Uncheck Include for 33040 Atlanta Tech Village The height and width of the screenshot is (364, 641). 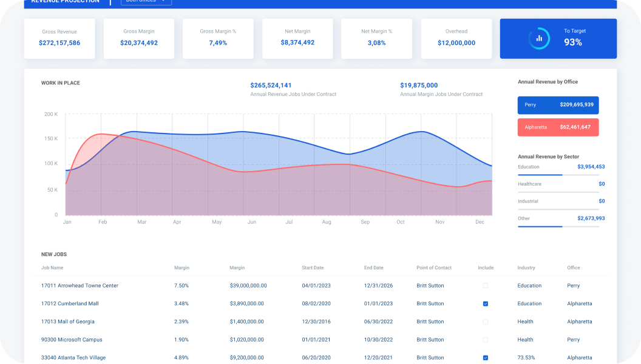tap(485, 357)
